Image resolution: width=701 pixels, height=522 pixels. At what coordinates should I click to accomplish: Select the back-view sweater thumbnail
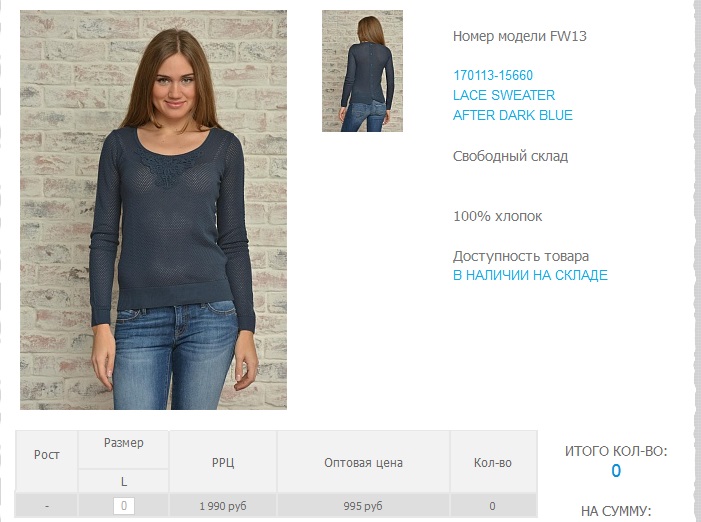pos(362,71)
